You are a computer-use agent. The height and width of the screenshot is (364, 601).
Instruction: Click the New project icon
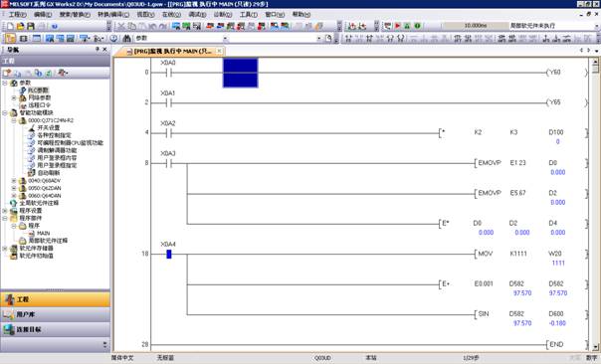[10, 26]
